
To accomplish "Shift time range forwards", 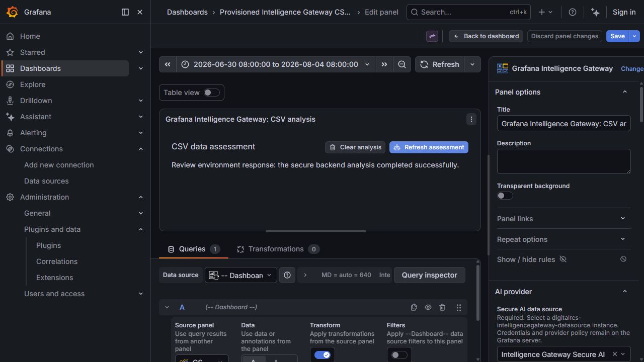I will click(384, 64).
